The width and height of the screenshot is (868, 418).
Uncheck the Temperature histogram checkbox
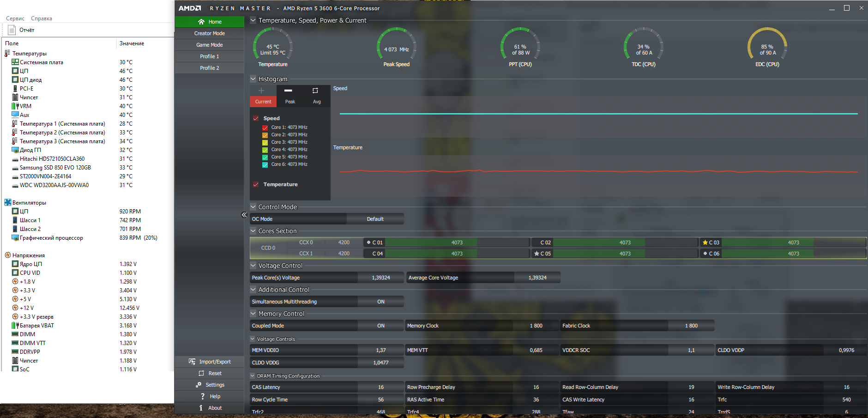point(256,184)
